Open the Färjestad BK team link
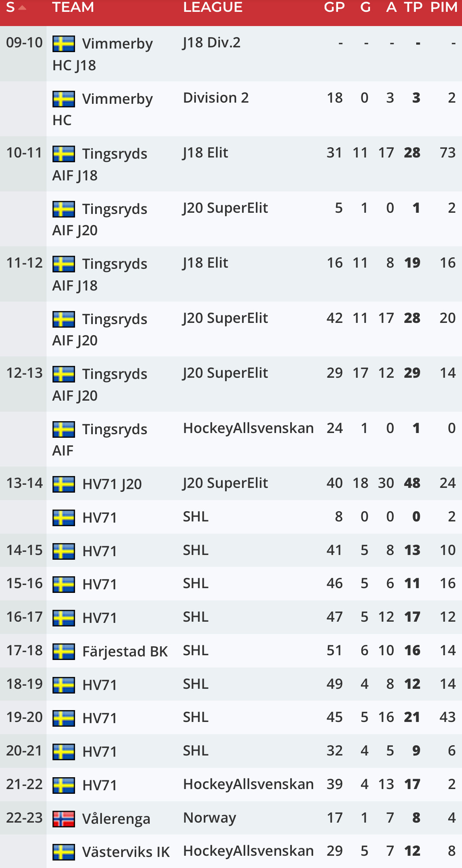462x868 pixels. click(x=125, y=651)
